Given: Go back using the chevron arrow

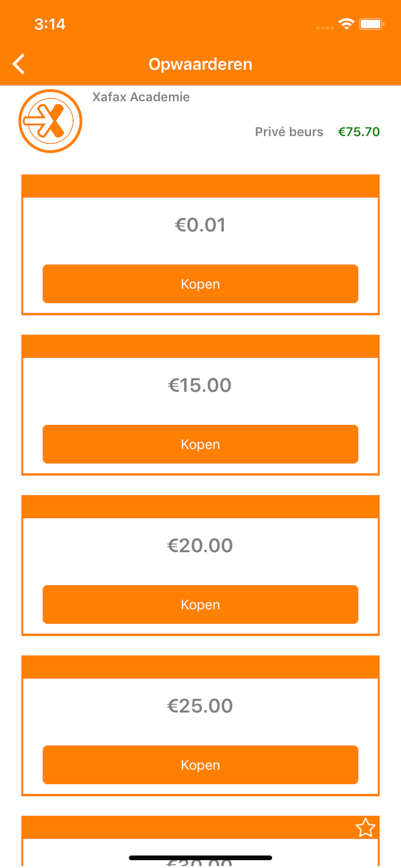Looking at the screenshot, I should (19, 64).
